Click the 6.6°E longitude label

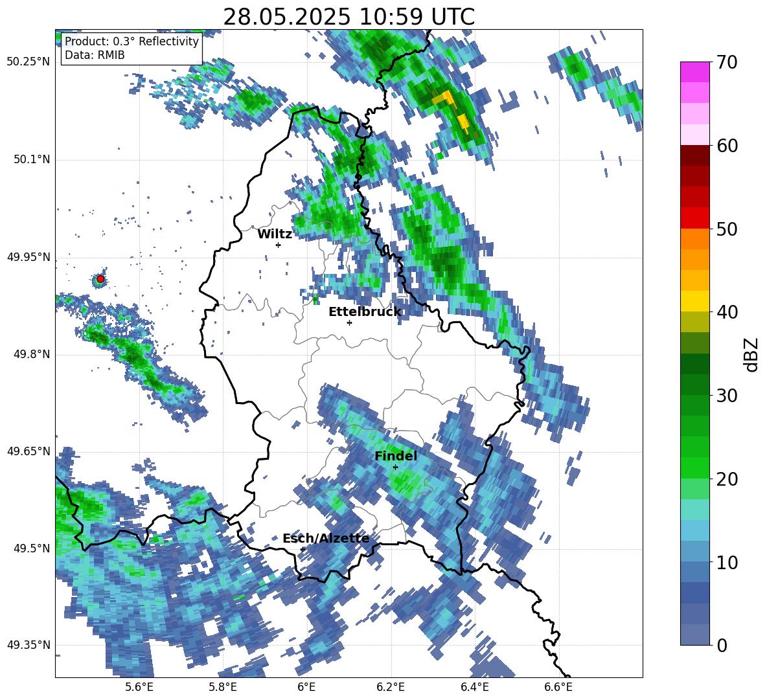558,687
